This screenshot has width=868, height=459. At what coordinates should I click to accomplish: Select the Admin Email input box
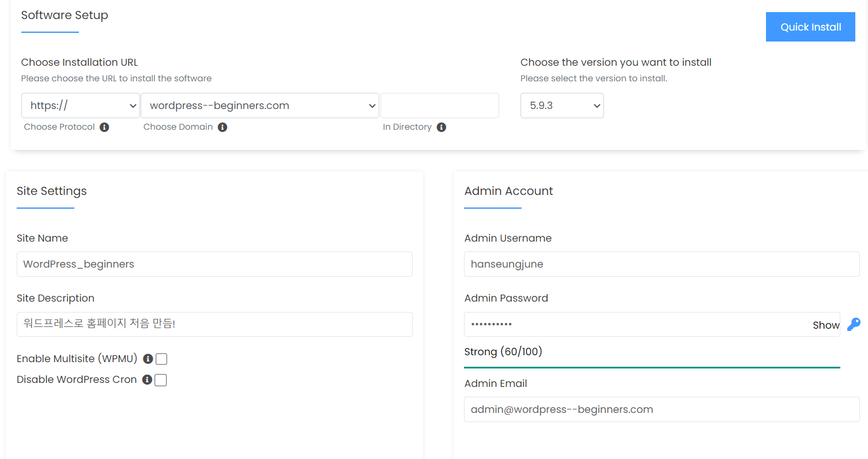[662, 409]
